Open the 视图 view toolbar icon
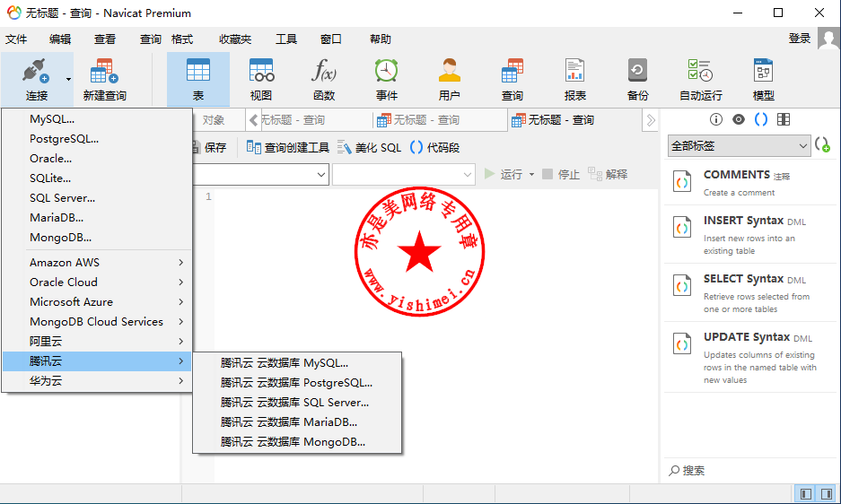Viewport: 841px width, 504px height. click(261, 72)
